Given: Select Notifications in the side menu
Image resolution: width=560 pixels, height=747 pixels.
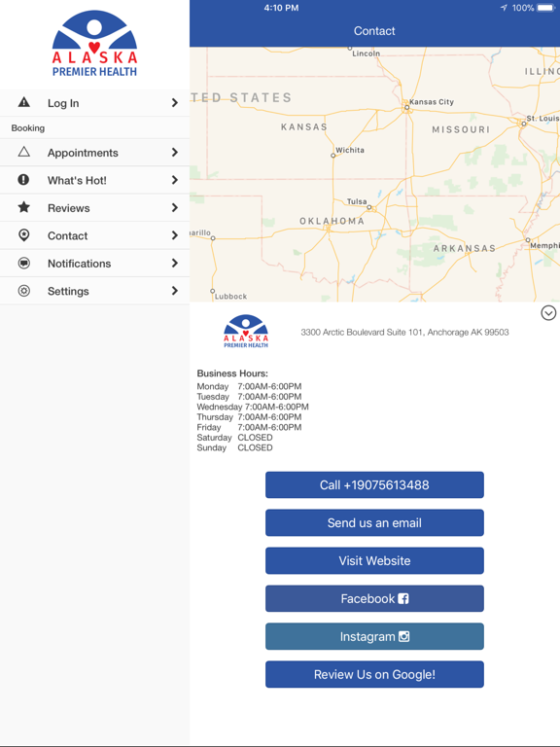Looking at the screenshot, I should [x=94, y=263].
